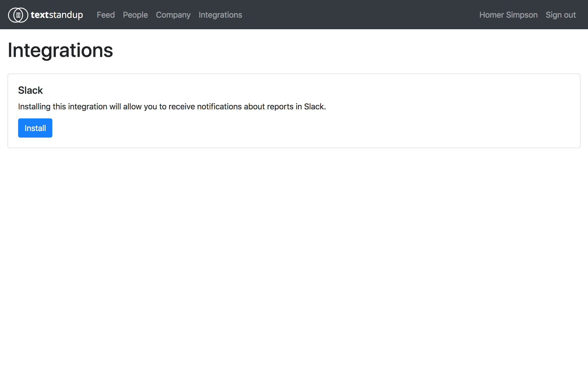588x388 pixels.
Task: Install the Slack integration
Action: coord(35,128)
